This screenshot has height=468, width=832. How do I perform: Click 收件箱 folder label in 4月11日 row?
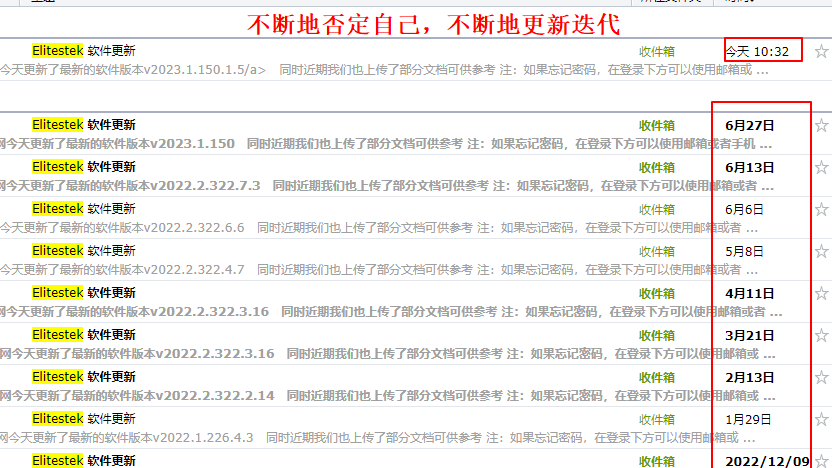coord(657,293)
